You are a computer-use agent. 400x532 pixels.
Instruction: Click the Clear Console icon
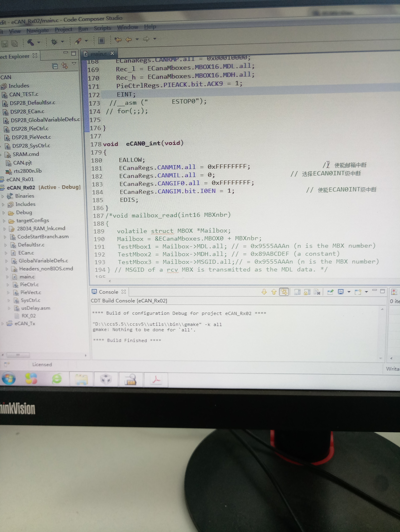(x=317, y=292)
